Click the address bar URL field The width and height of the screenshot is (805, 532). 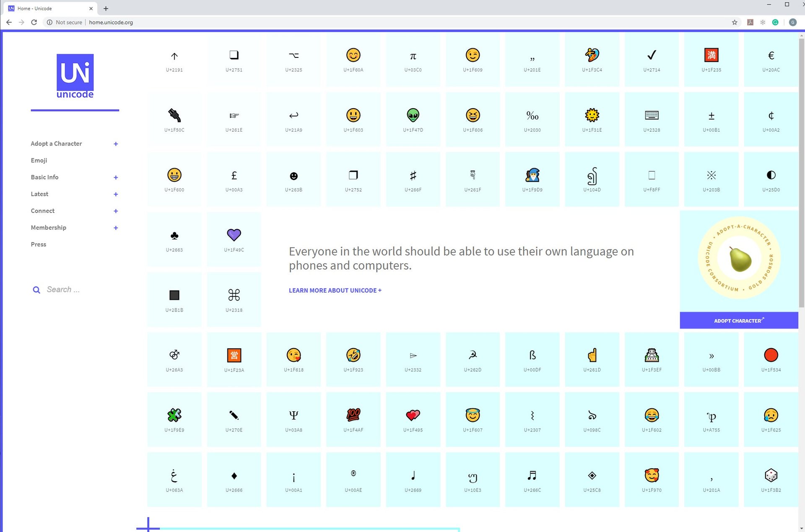coord(407,22)
